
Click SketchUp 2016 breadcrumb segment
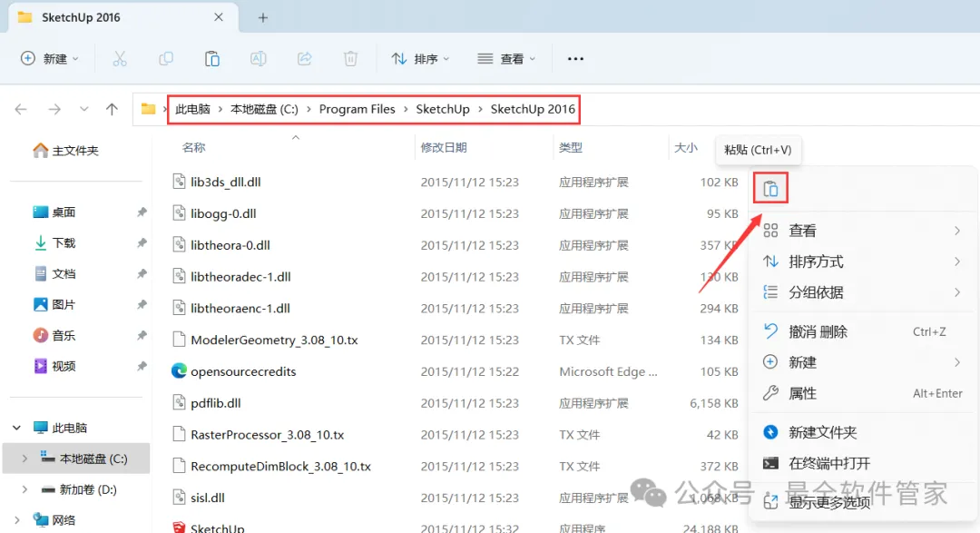tap(533, 109)
